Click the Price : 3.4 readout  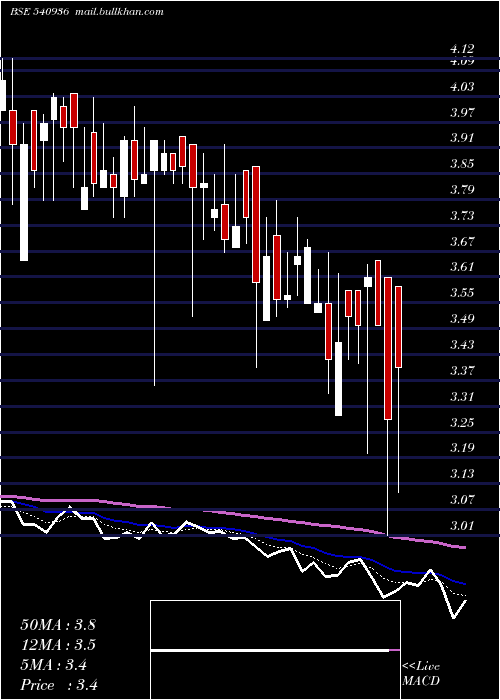[59, 685]
